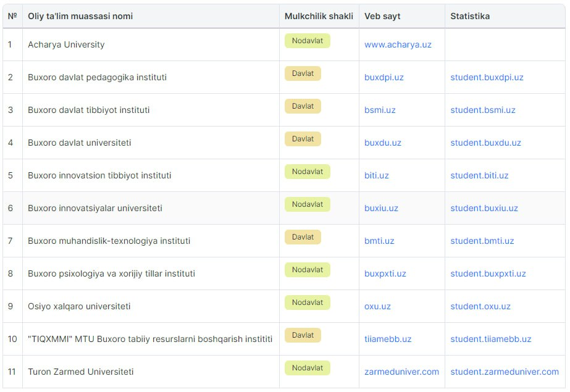Select the 'Buxoro davlat pedagogika instituti' name cell
570x392 pixels.
[x=151, y=77]
